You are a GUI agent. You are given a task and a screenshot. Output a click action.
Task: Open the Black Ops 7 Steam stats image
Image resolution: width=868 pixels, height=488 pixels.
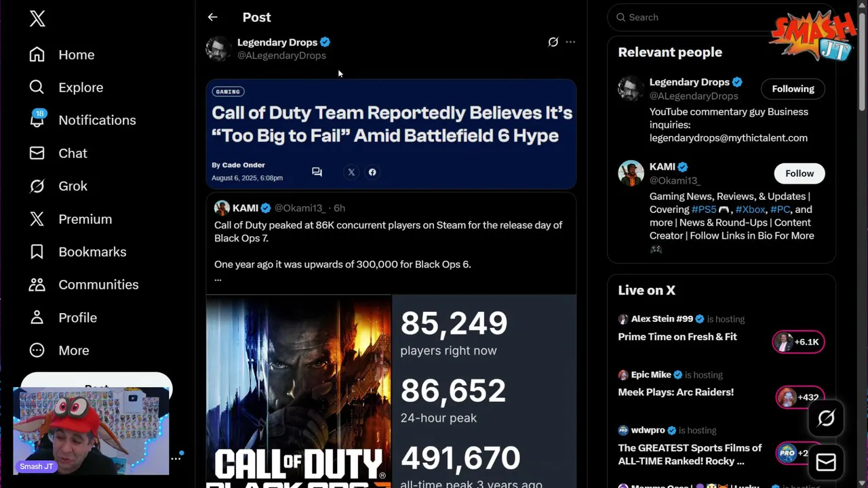coord(391,392)
